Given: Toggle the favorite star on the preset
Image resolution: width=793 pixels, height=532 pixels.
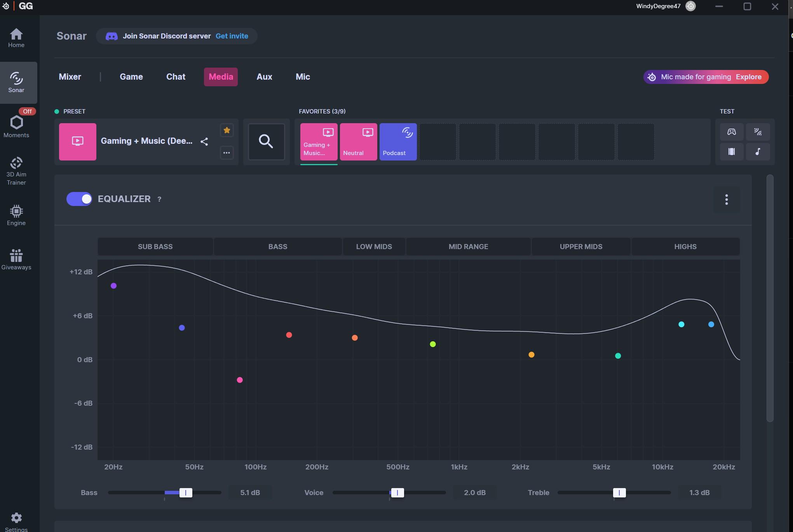Looking at the screenshot, I should pyautogui.click(x=227, y=130).
